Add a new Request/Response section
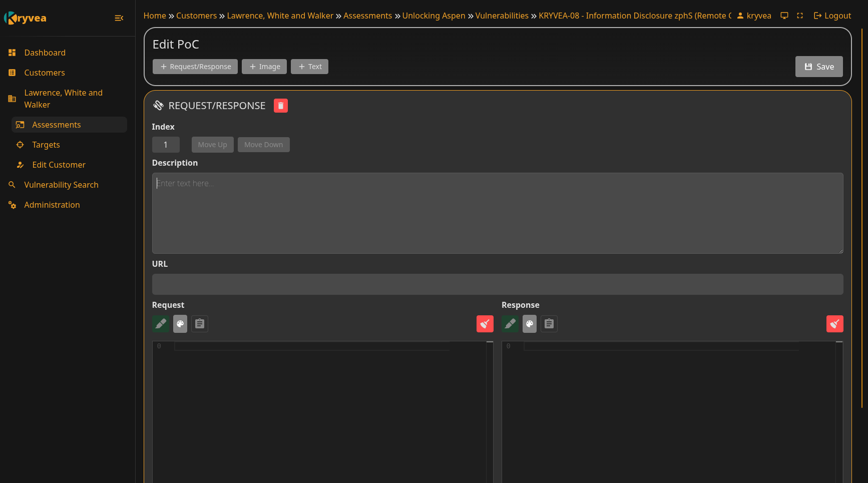This screenshot has height=483, width=868. 195,67
